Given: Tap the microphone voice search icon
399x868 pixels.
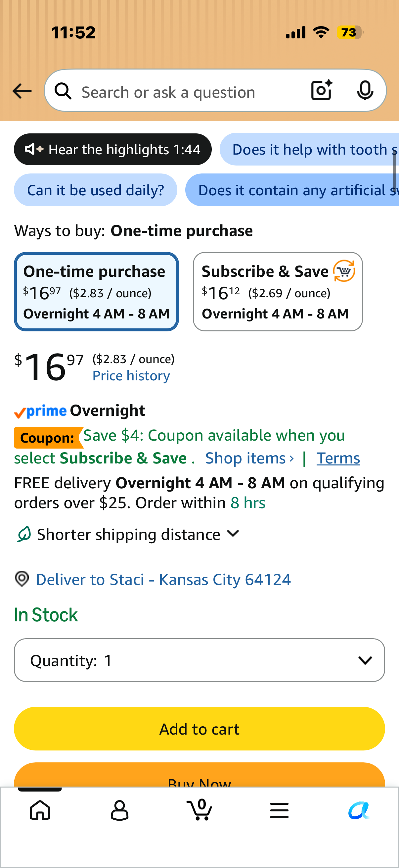Looking at the screenshot, I should [x=365, y=91].
